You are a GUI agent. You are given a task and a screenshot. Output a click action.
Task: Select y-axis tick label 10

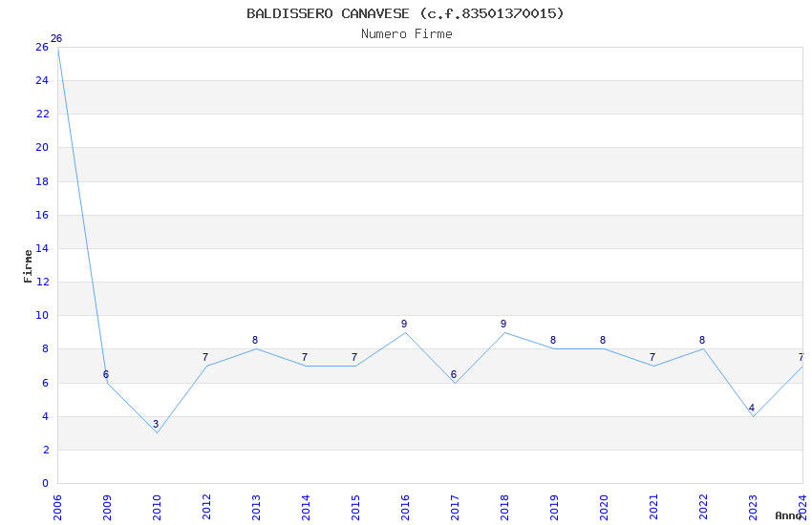pos(42,315)
